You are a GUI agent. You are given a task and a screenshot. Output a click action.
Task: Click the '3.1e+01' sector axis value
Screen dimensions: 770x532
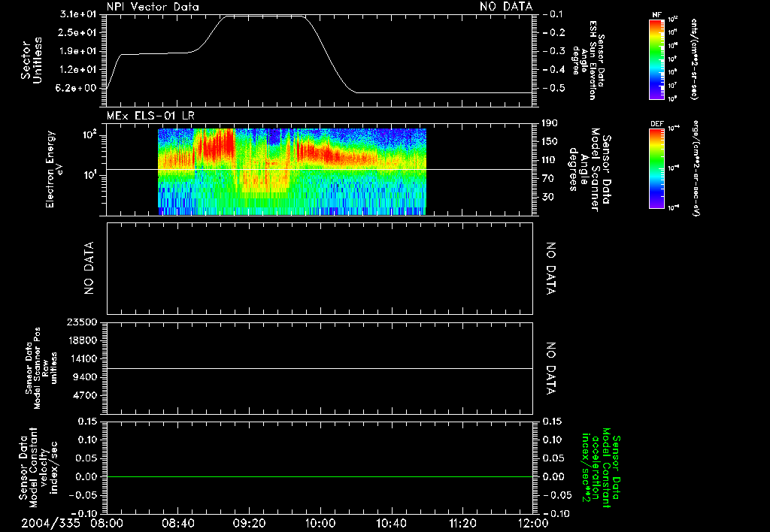tap(78, 14)
